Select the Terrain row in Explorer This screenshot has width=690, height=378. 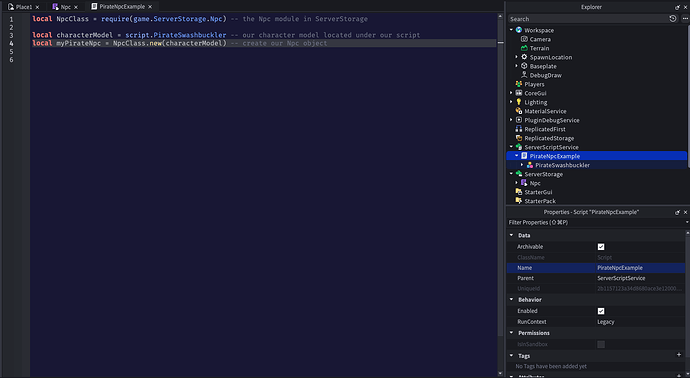coord(596,48)
